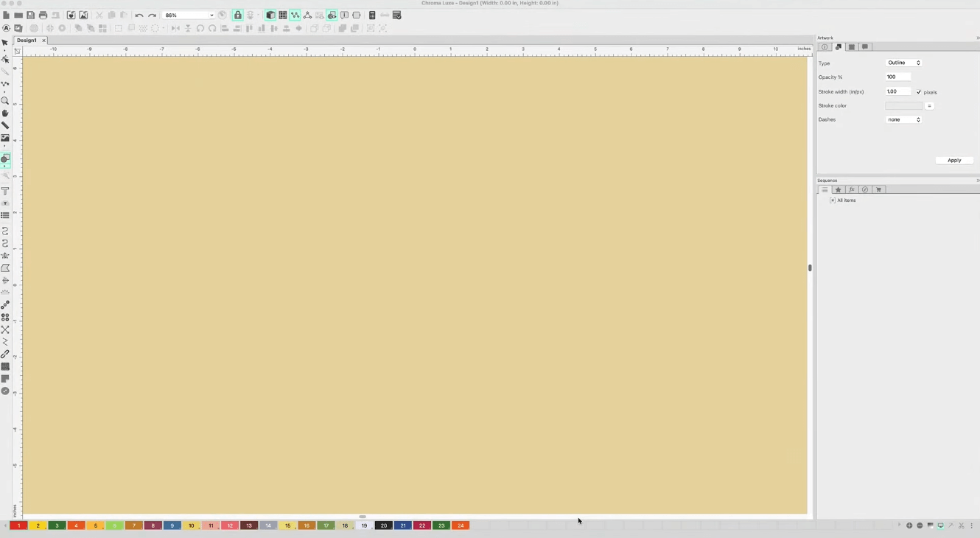
Task: Open the star tab in Sequence panel
Action: point(838,190)
